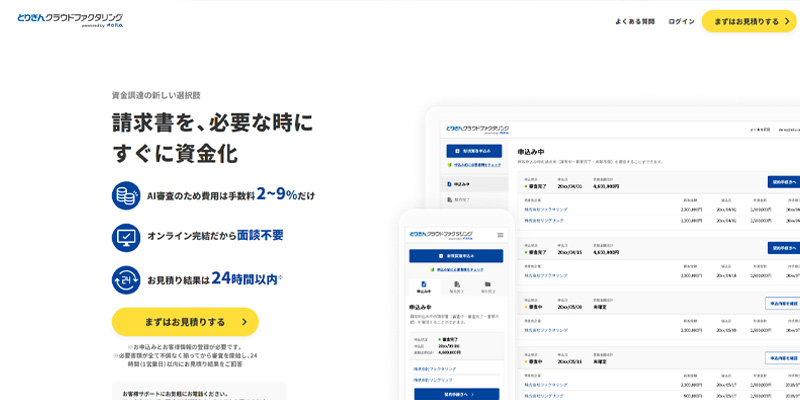This screenshot has height=400, width=800.
Task: Click header まずはお見積りする yellow button
Action: [749, 21]
